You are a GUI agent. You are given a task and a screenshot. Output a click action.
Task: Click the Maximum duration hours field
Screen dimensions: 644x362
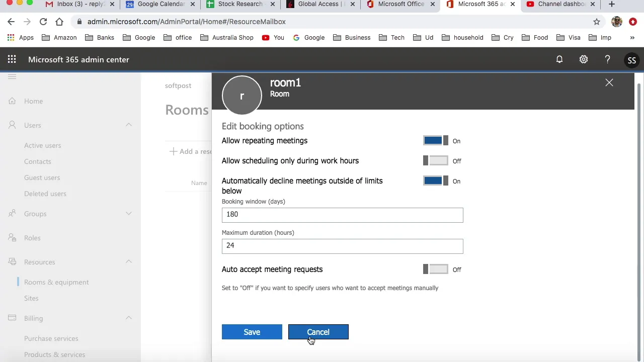pyautogui.click(x=342, y=246)
